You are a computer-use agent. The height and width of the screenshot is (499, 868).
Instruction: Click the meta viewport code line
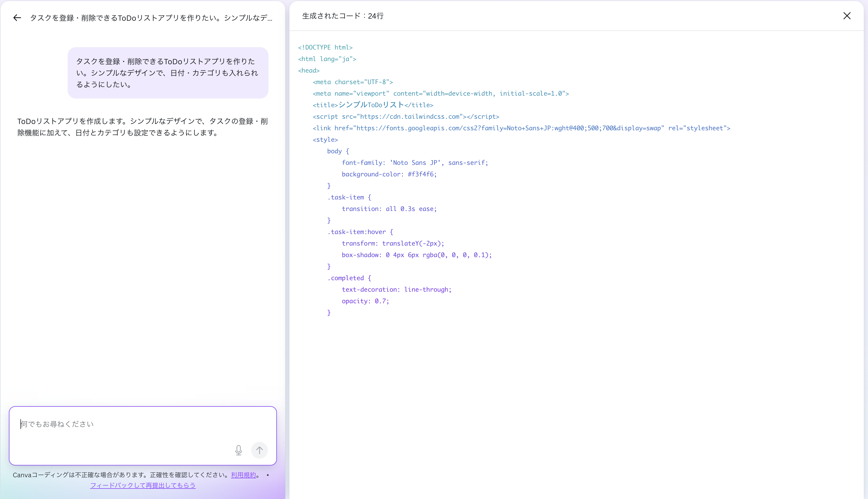[x=441, y=94]
